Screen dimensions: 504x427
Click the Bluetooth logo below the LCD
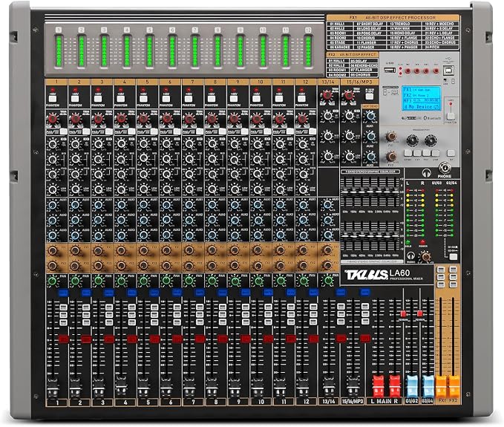tap(432, 118)
